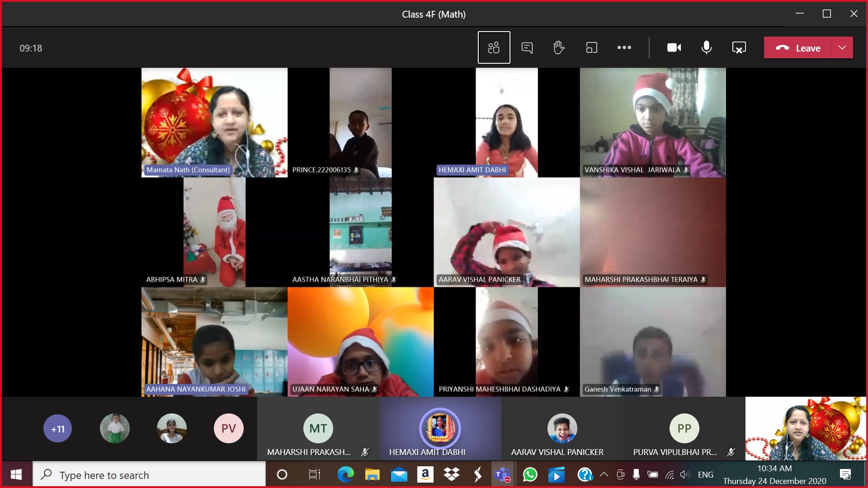Select AARAV VISHAL PANICKER video tile
The width and height of the screenshot is (868, 488).
click(506, 232)
